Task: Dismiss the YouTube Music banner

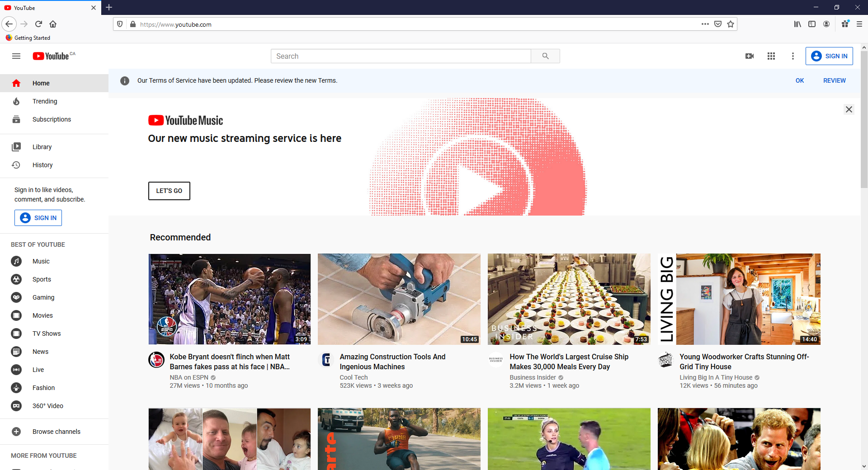Action: 849,109
